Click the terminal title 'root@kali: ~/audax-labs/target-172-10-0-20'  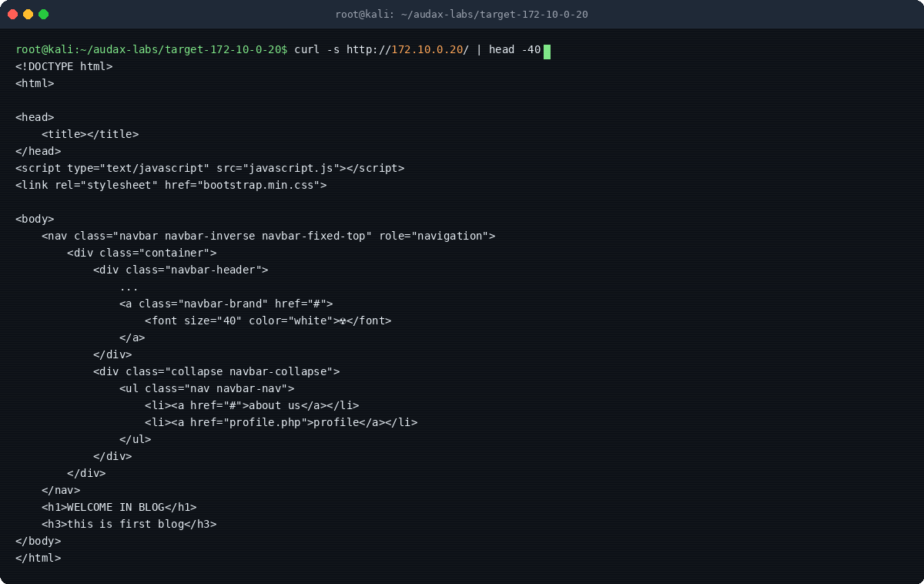coord(462,14)
